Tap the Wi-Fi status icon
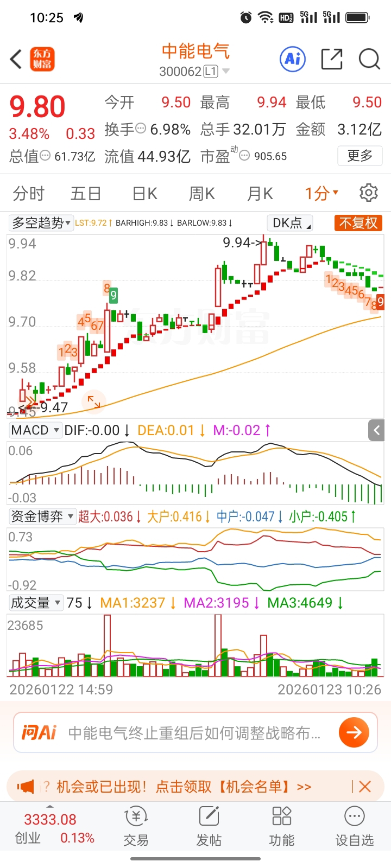 [266, 17]
